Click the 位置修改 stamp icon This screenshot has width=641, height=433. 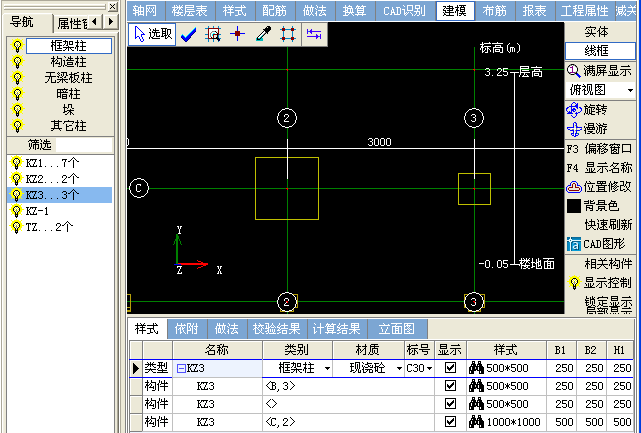click(574, 187)
